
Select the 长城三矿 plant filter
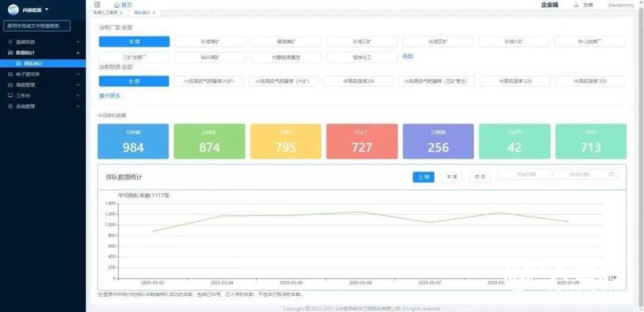click(x=362, y=41)
